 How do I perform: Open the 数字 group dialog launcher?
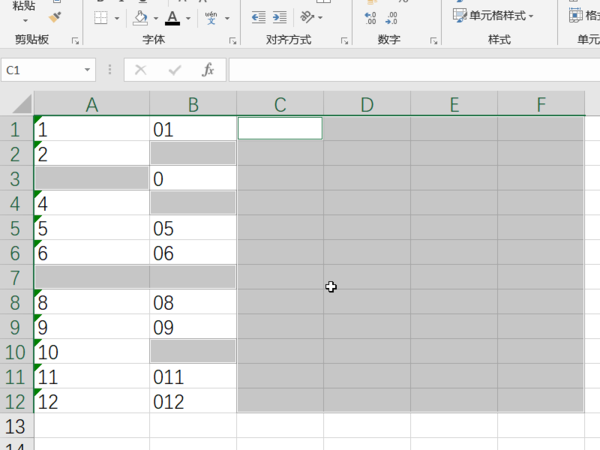click(x=434, y=41)
